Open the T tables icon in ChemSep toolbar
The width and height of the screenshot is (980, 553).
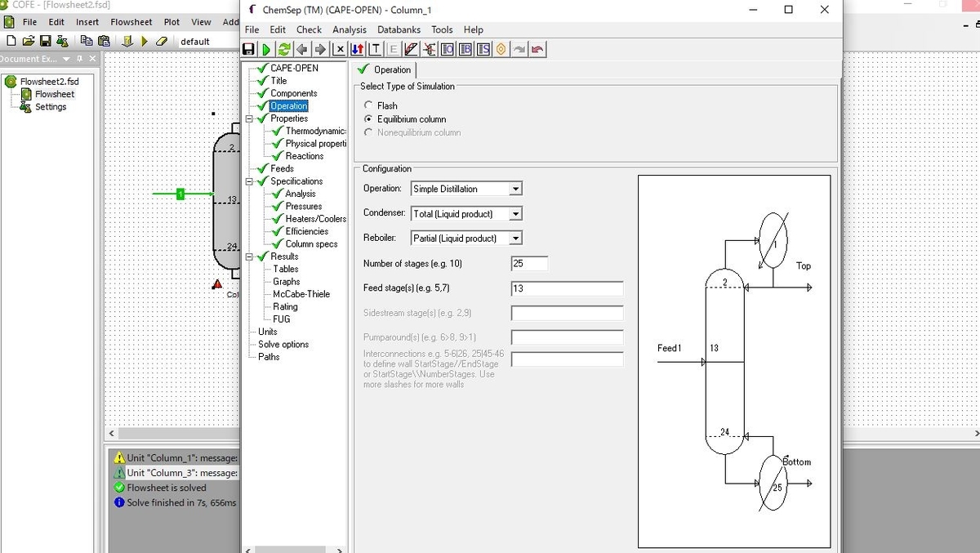(376, 50)
